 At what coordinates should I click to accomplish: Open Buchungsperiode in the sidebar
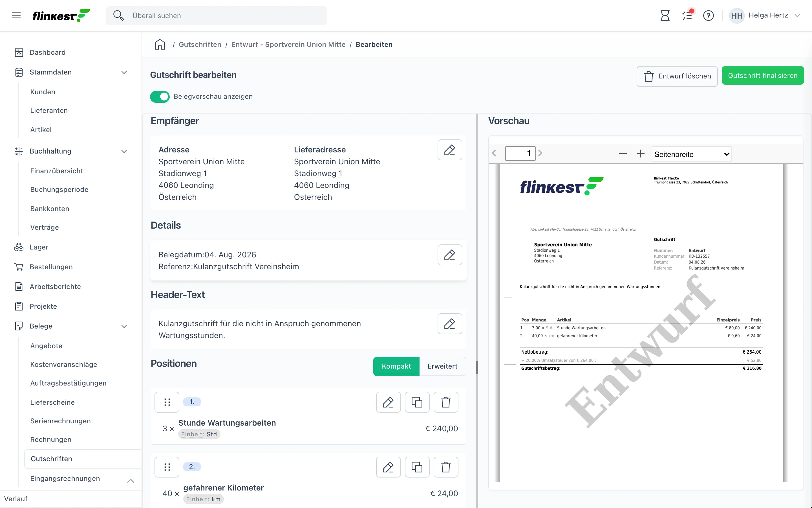tap(59, 189)
